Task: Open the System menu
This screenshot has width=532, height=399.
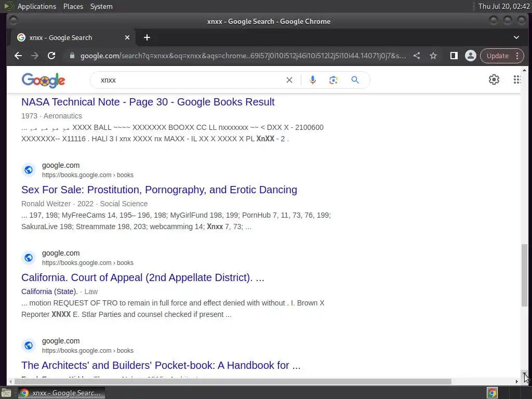Action: point(101,6)
